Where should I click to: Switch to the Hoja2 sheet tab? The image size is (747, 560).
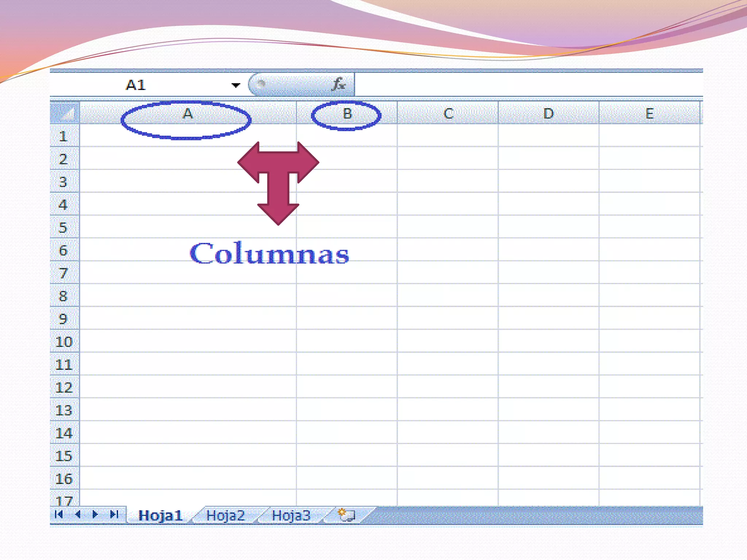click(225, 515)
